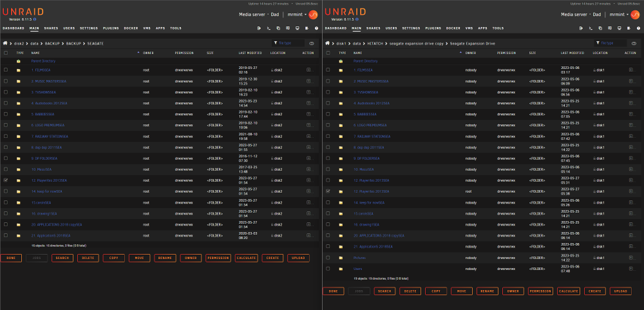Open the DOCKER tab in disk2 window
644x310 pixels.
click(x=131, y=28)
